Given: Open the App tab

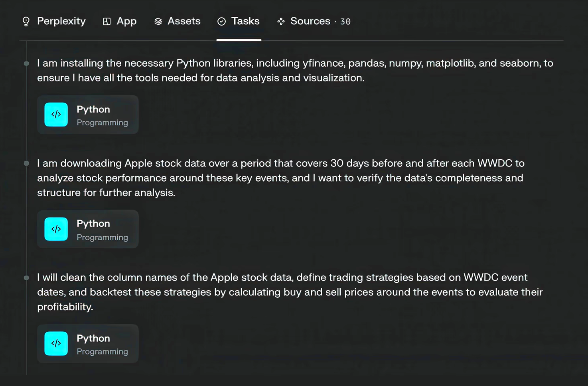Looking at the screenshot, I should point(126,21).
